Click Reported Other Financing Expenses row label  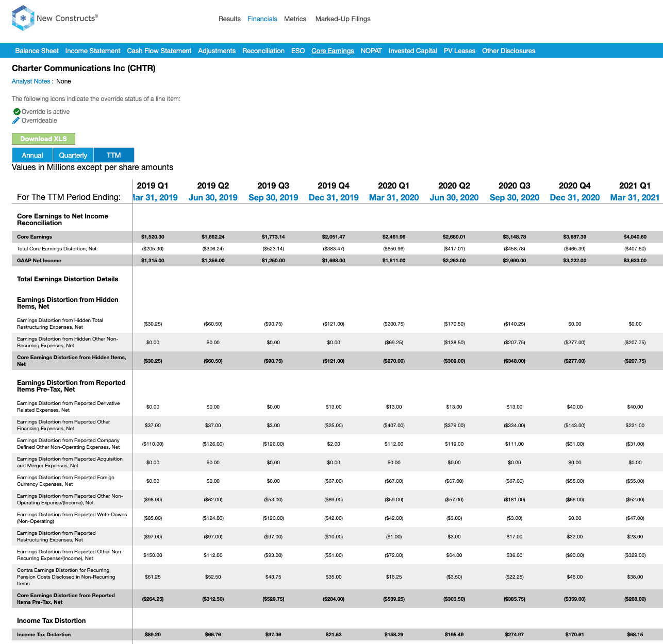(63, 425)
